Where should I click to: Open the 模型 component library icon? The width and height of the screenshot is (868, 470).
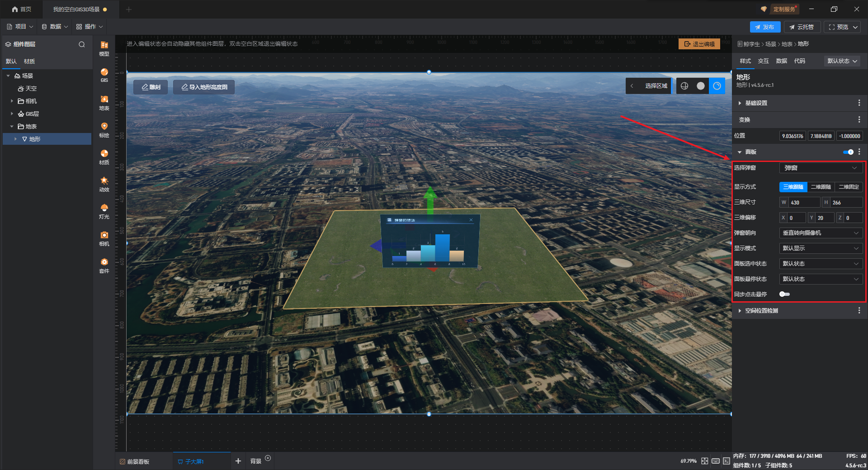coord(104,48)
